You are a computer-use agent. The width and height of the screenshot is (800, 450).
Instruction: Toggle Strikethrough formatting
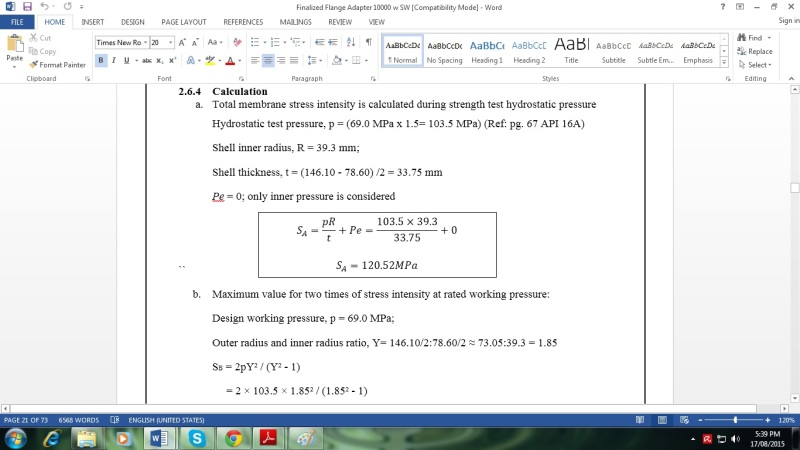tap(147, 60)
